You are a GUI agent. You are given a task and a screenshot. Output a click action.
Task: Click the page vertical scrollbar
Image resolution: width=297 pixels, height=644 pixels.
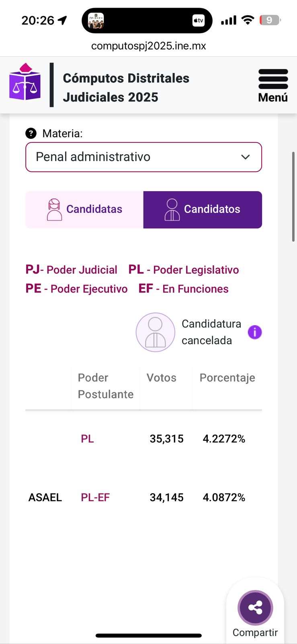point(293,197)
